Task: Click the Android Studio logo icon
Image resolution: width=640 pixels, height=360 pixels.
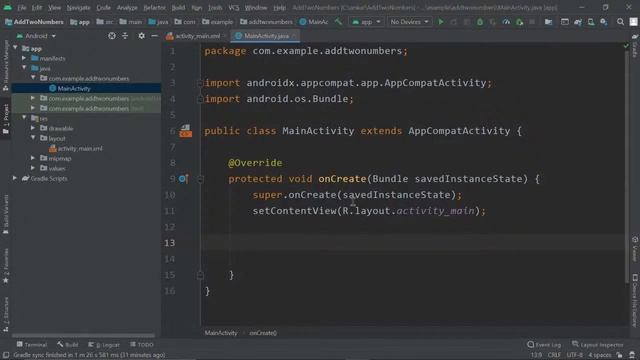Action: click(x=7, y=7)
